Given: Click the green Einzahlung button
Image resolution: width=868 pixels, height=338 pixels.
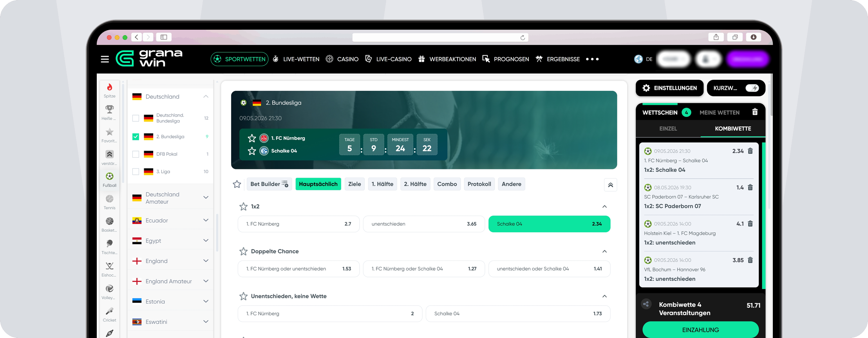Looking at the screenshot, I should coord(700,330).
